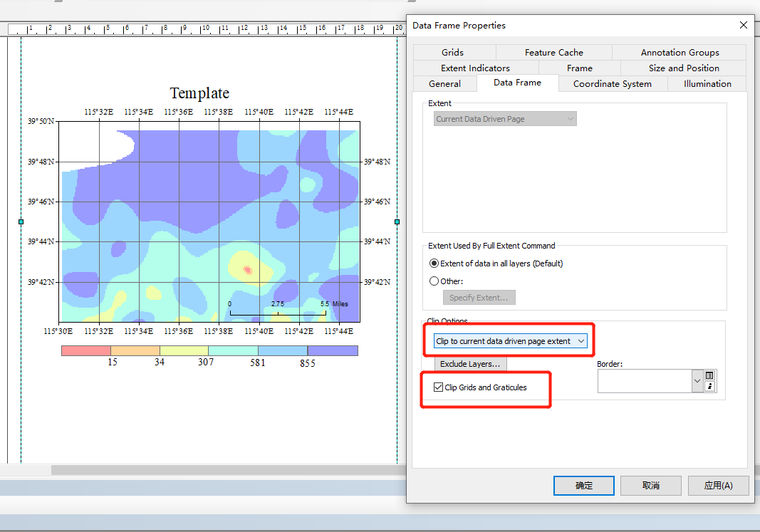Image resolution: width=760 pixels, height=532 pixels.
Task: Select the right frame selection handle
Action: point(397,221)
